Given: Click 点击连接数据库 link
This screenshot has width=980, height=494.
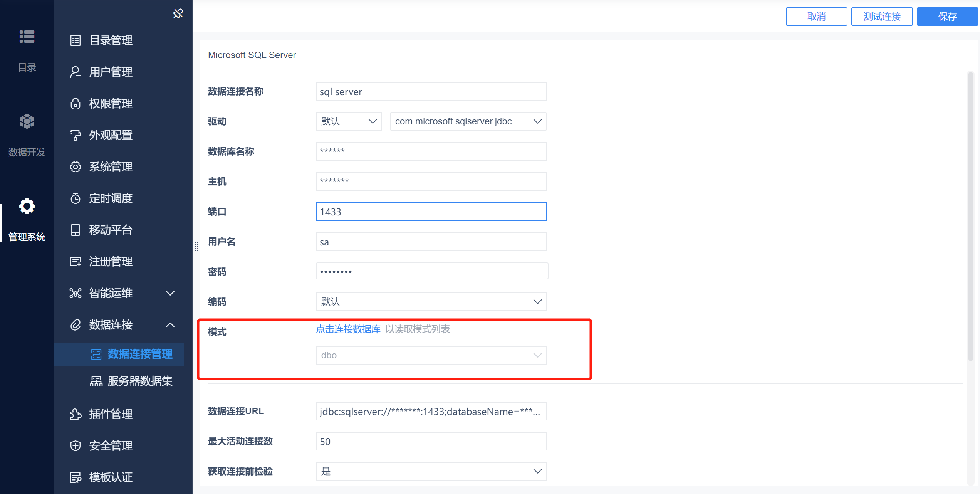Looking at the screenshot, I should pos(348,329).
